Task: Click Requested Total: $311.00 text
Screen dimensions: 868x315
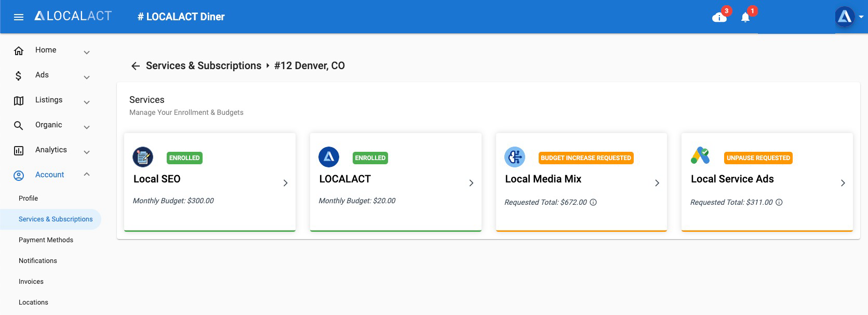Action: click(731, 203)
